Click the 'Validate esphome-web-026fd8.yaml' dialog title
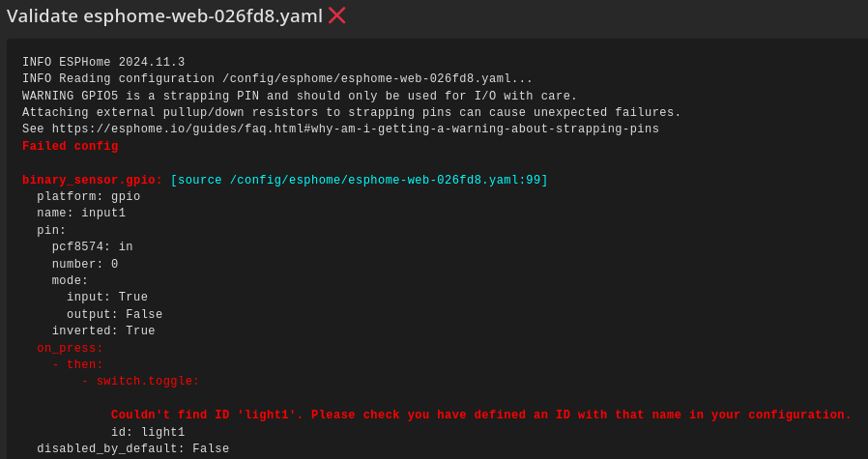Screen dimensions: 868x459 (x=164, y=16)
